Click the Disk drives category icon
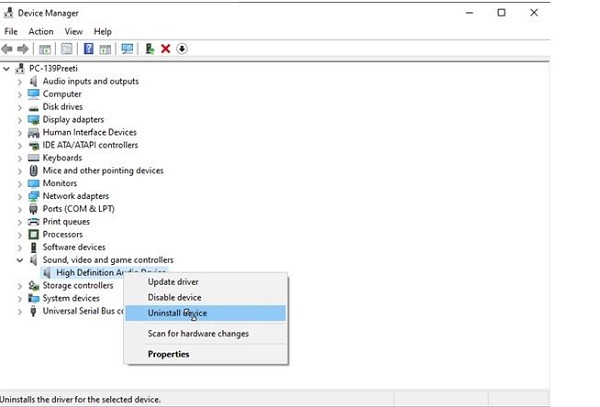Viewport: 600px width, 407px height. (34, 107)
